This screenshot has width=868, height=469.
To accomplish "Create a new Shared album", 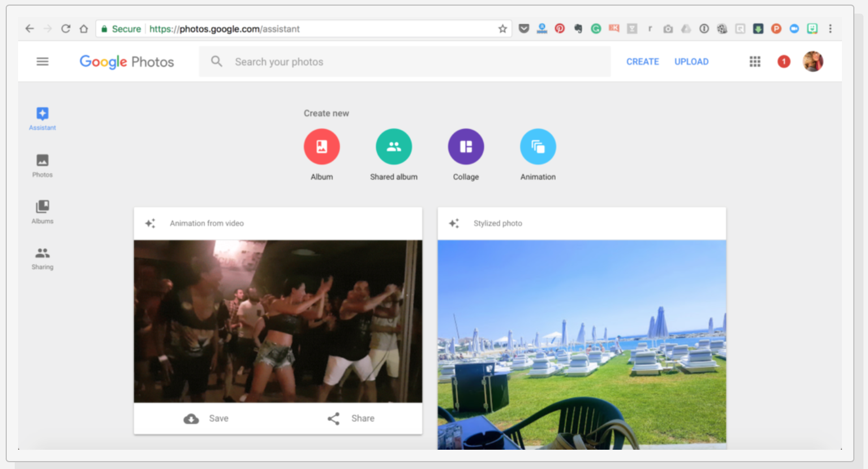I will click(x=394, y=147).
